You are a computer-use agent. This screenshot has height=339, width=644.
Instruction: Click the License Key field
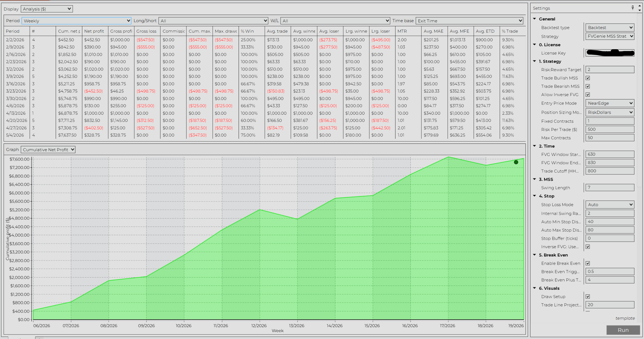(610, 53)
